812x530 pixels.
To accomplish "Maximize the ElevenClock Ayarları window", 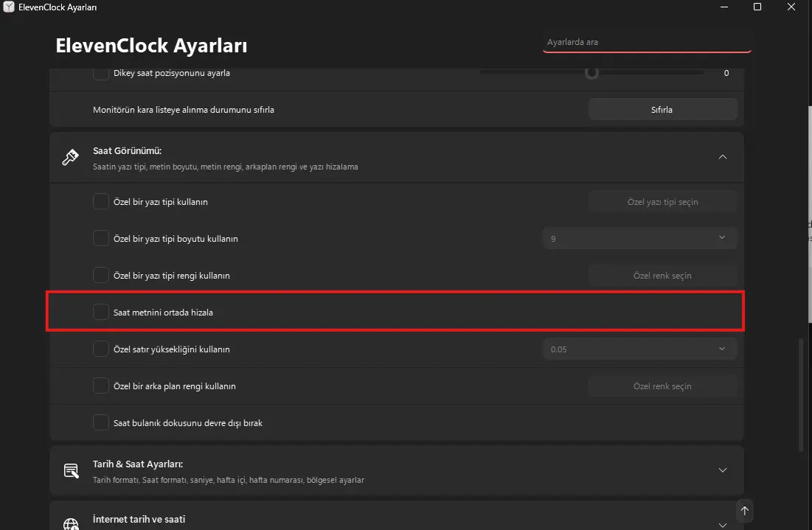I will [x=757, y=7].
